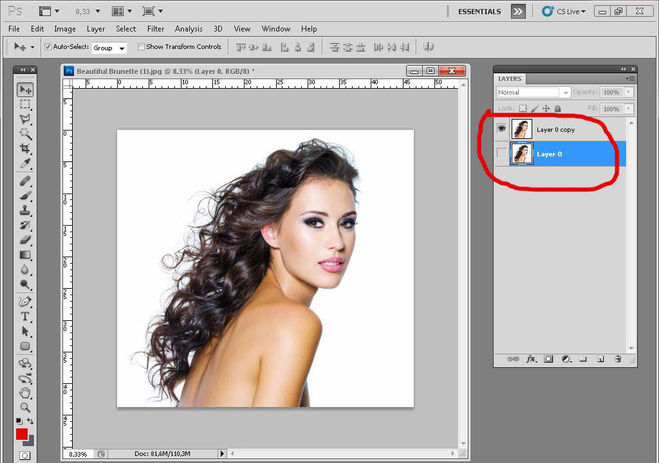Click the add layer style fx icon
The width and height of the screenshot is (659, 463).
(532, 357)
